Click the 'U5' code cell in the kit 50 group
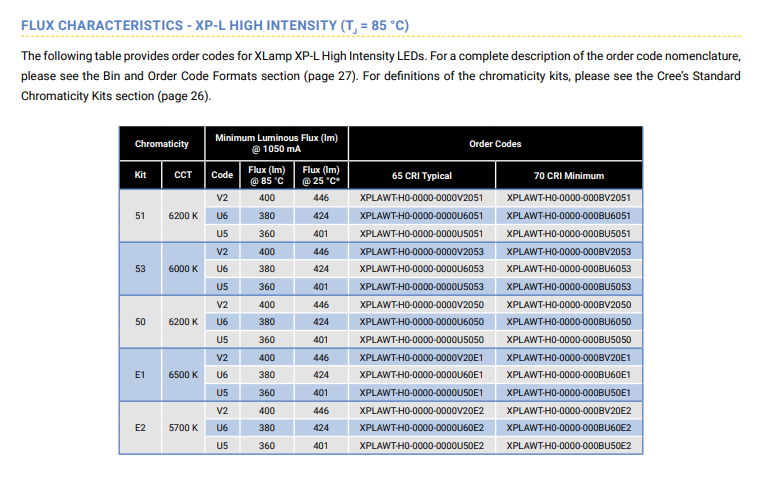This screenshot has height=482, width=760. click(x=222, y=339)
